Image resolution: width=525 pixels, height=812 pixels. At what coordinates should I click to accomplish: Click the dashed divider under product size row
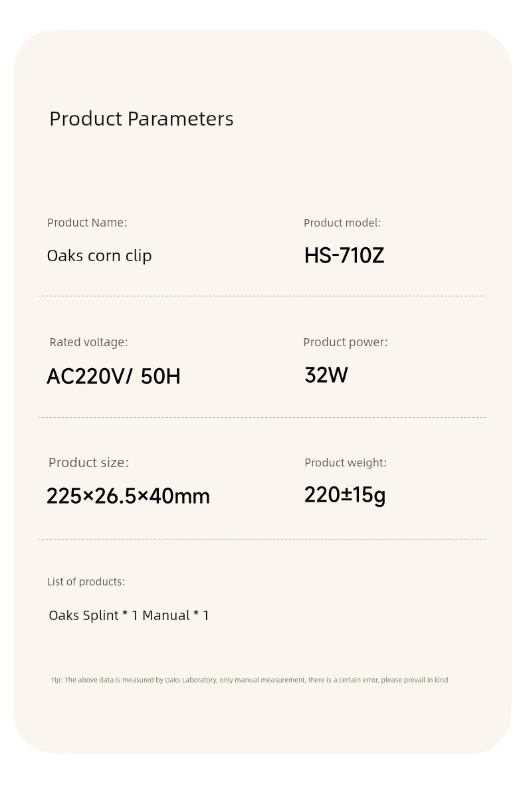point(262,540)
